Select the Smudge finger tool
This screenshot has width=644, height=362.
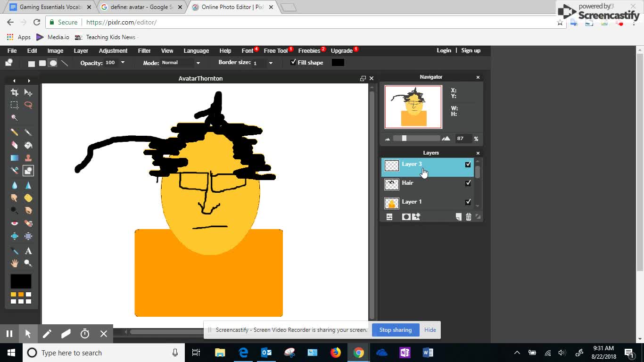[x=15, y=198]
